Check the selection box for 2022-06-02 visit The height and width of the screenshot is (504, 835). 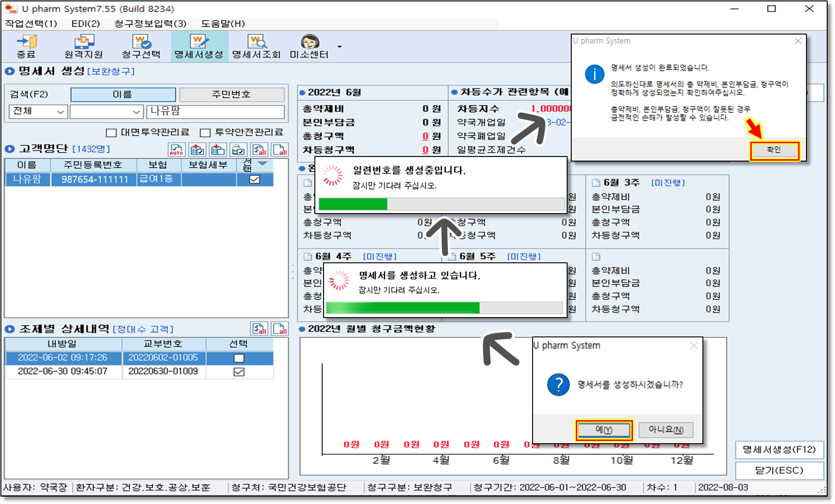click(x=239, y=358)
